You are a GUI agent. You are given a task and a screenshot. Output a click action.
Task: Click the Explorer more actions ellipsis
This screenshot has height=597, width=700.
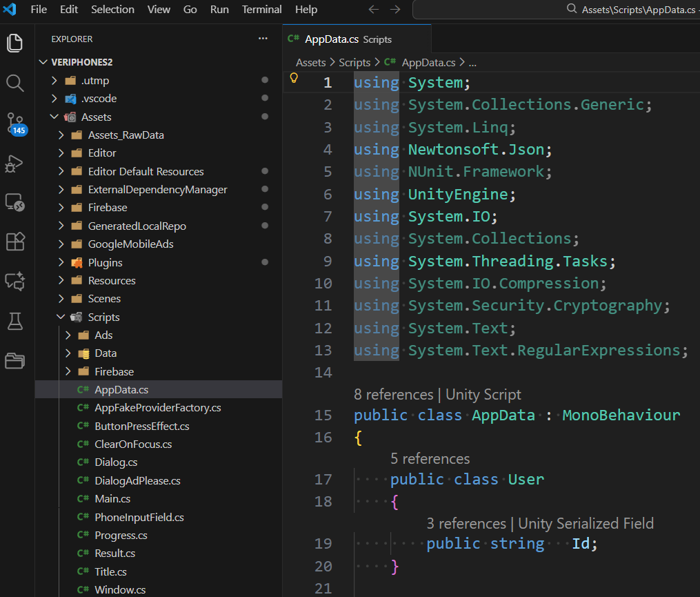263,39
